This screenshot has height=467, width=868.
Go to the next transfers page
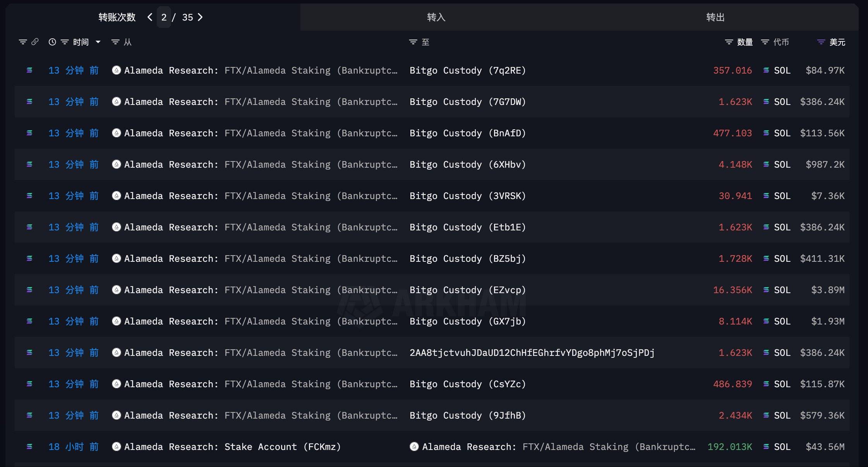[200, 17]
